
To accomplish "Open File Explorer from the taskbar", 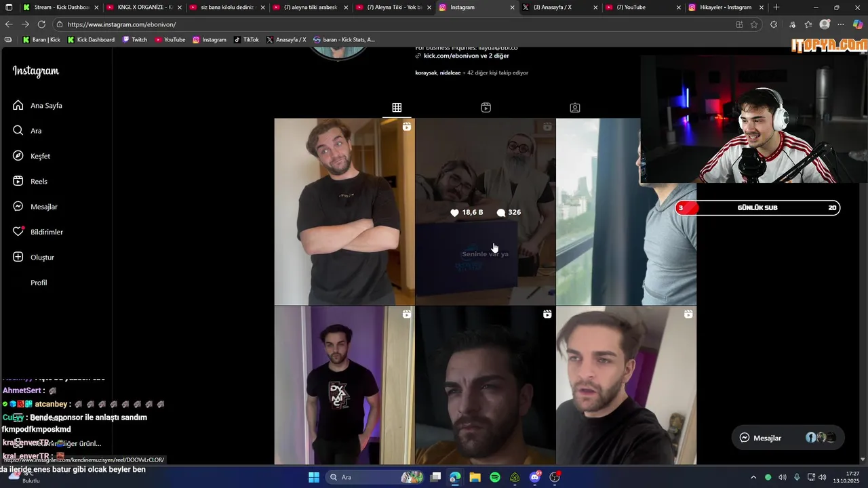I will point(475,477).
